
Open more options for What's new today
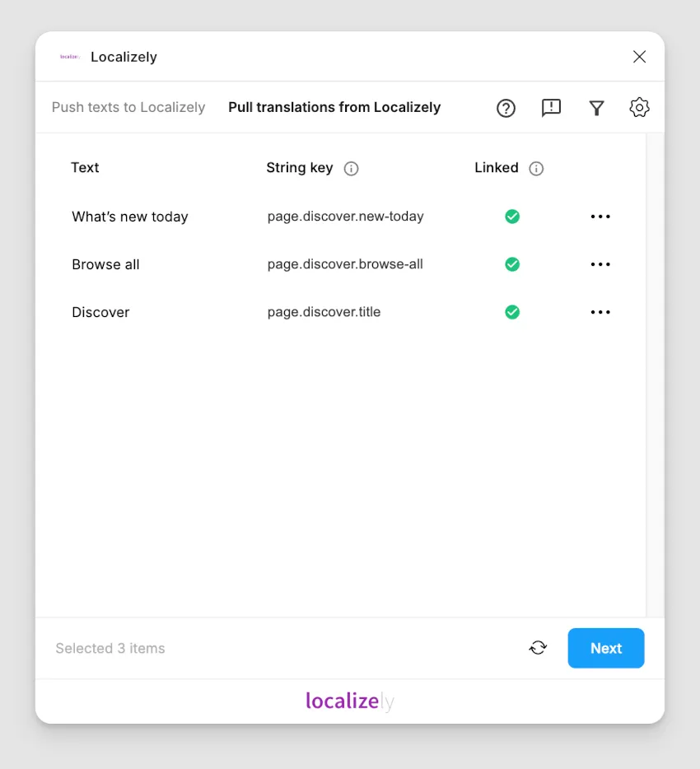click(600, 217)
